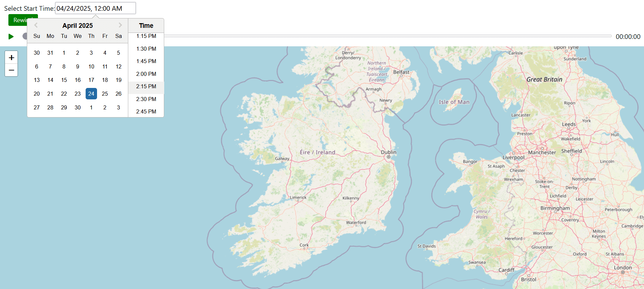Click the Limerick label on the map
Screen dimensions: 644x289
click(298, 197)
